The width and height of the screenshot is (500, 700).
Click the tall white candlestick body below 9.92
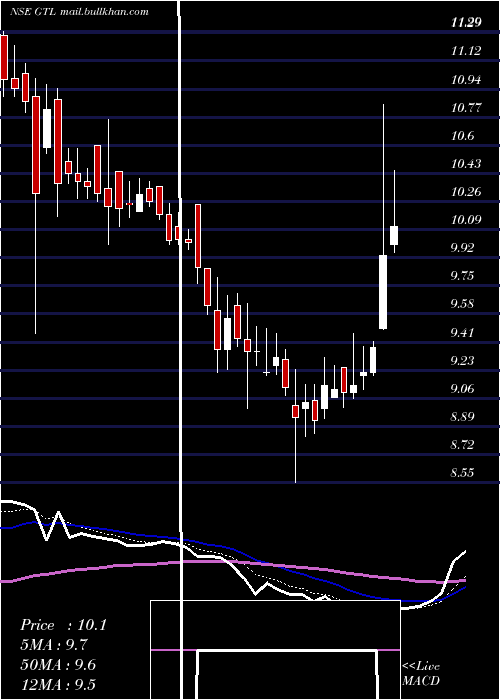pyautogui.click(x=383, y=292)
